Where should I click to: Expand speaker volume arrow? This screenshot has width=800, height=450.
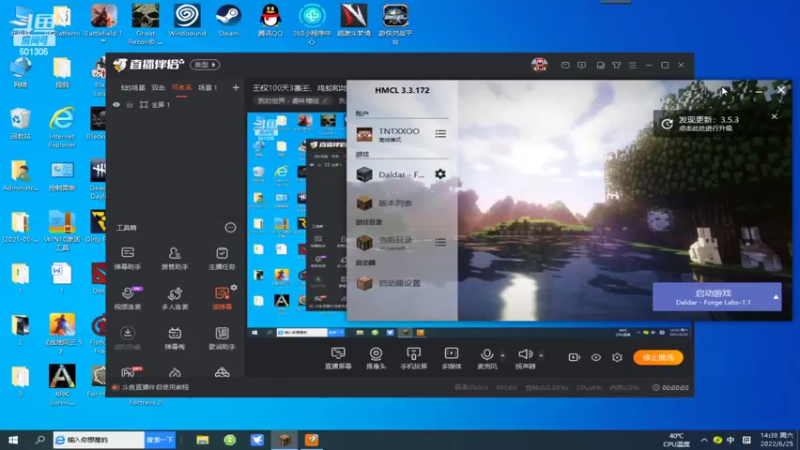tap(541, 356)
